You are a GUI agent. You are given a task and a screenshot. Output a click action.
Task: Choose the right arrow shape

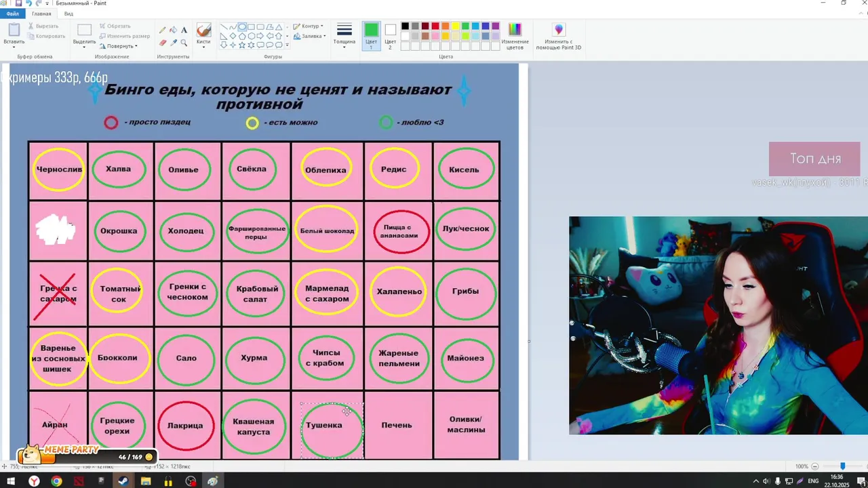pyautogui.click(x=260, y=36)
